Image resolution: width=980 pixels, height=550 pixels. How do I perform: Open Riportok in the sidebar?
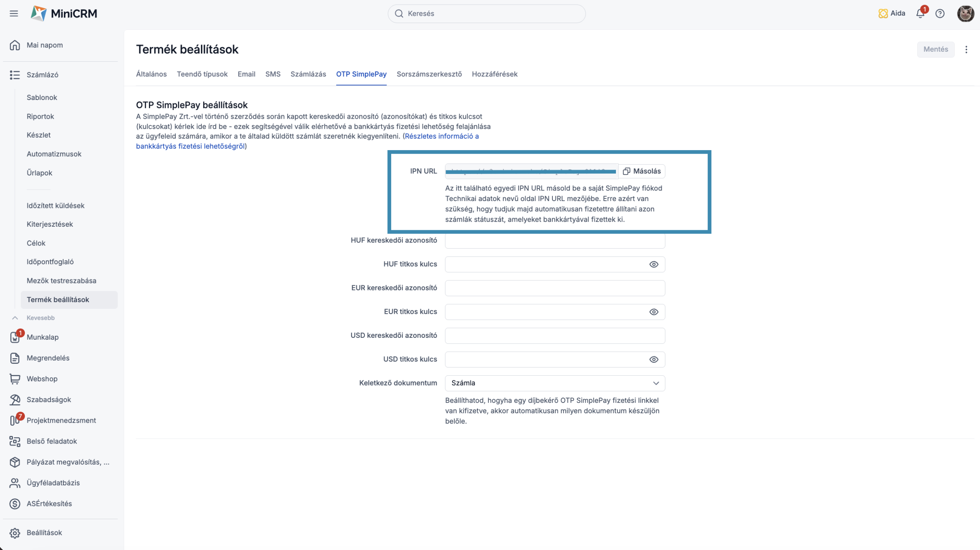pyautogui.click(x=40, y=116)
